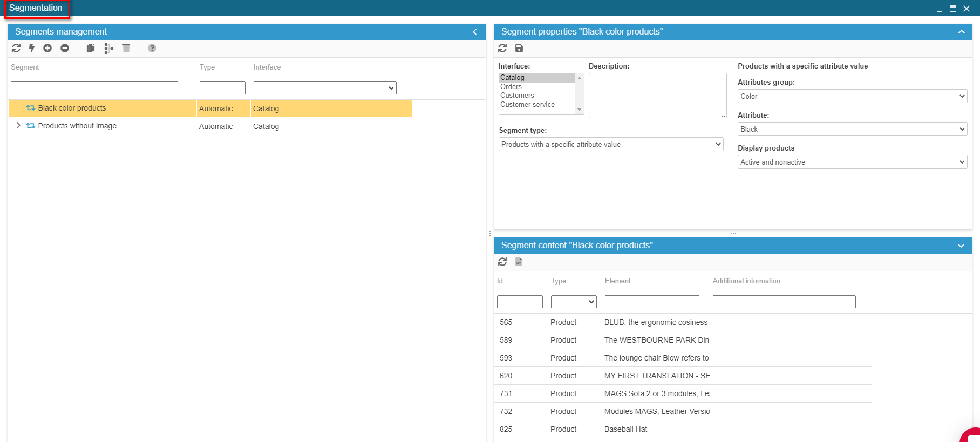
Task: Click the lightning bolt icon in Segments toolbar
Action: pyautogui.click(x=32, y=48)
